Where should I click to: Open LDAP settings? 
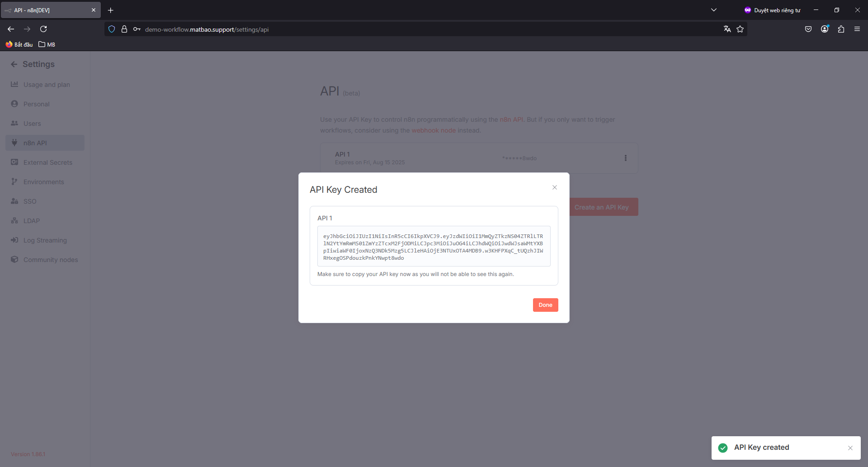click(45, 221)
